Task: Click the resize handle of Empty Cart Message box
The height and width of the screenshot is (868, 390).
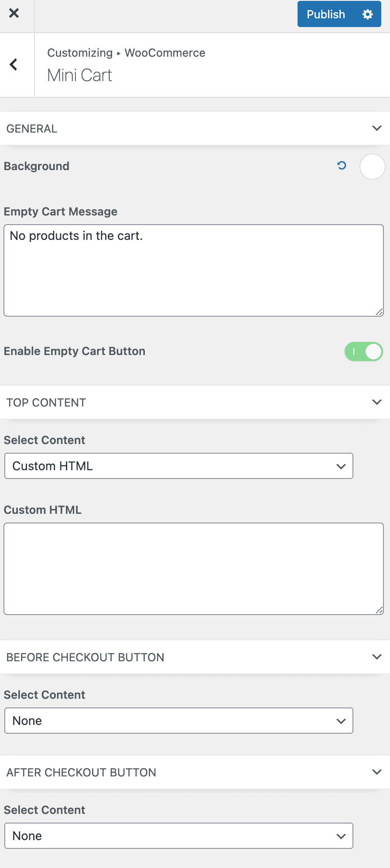Action: [380, 312]
